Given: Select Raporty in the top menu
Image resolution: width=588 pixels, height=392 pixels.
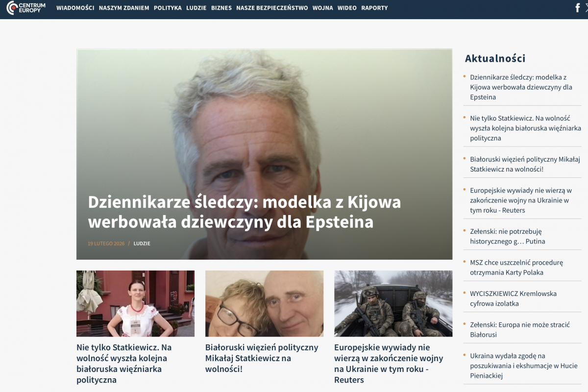Looking at the screenshot, I should [374, 8].
